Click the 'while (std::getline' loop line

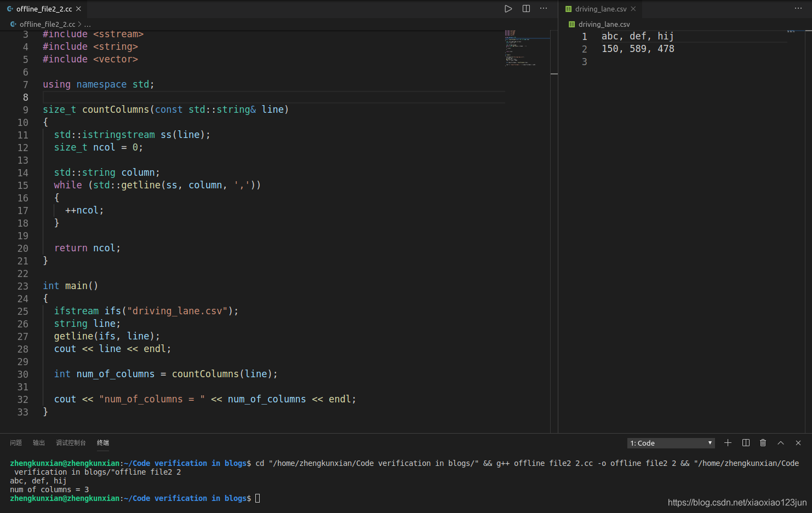(157, 185)
